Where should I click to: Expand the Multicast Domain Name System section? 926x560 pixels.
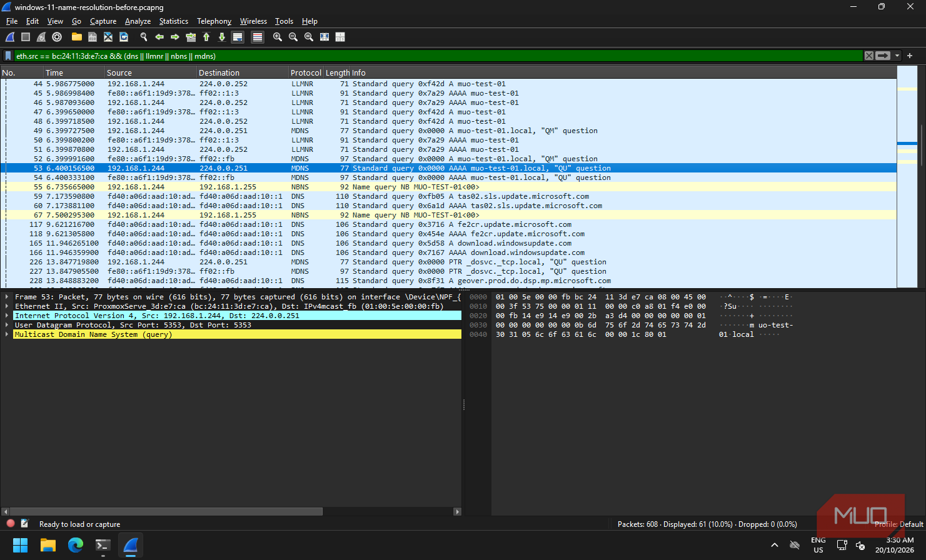pos(7,334)
